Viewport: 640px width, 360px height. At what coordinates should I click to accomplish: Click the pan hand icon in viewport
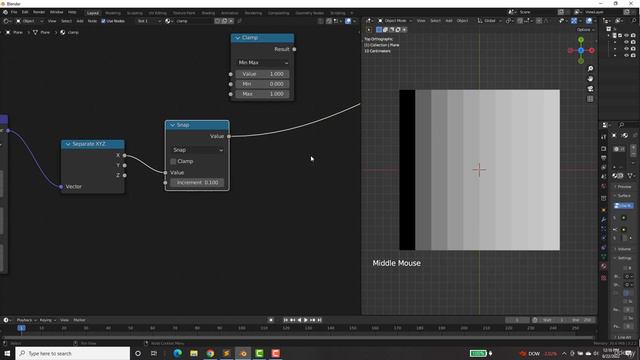590,79
